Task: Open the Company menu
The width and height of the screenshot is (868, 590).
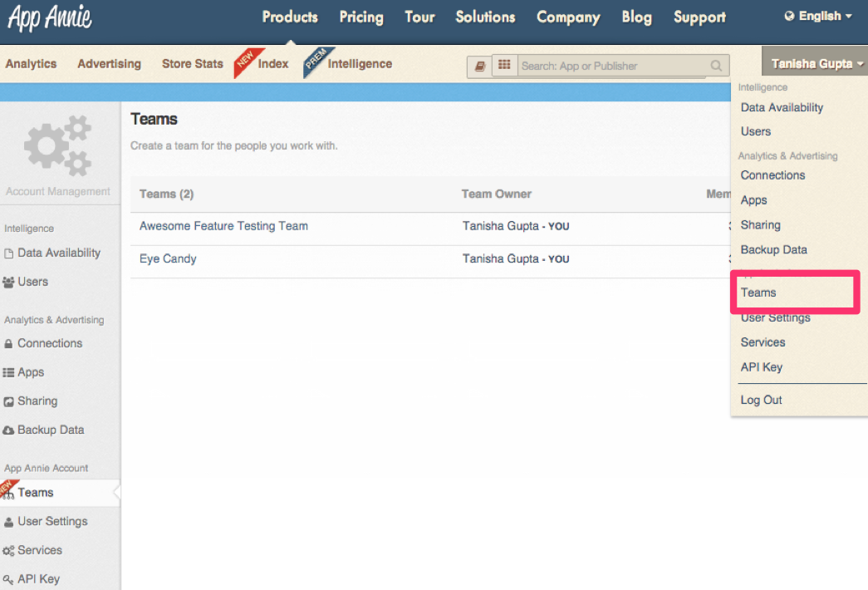Action: point(568,17)
